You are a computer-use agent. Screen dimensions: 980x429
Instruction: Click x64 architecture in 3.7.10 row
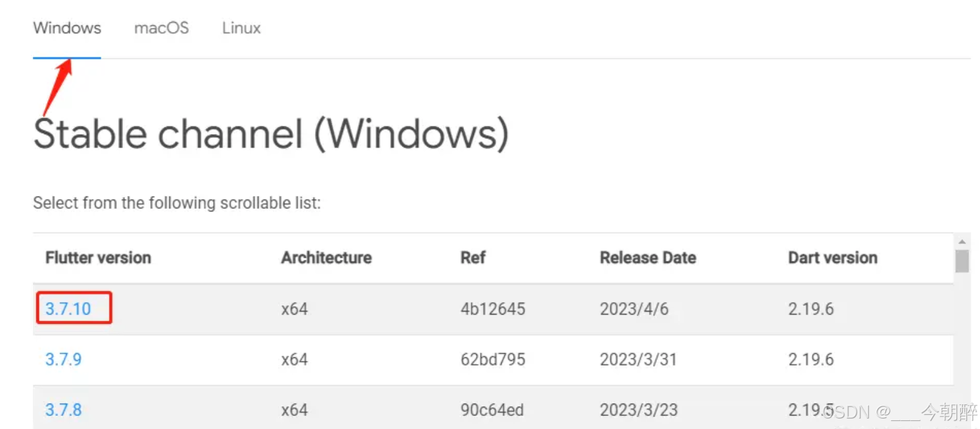(294, 308)
